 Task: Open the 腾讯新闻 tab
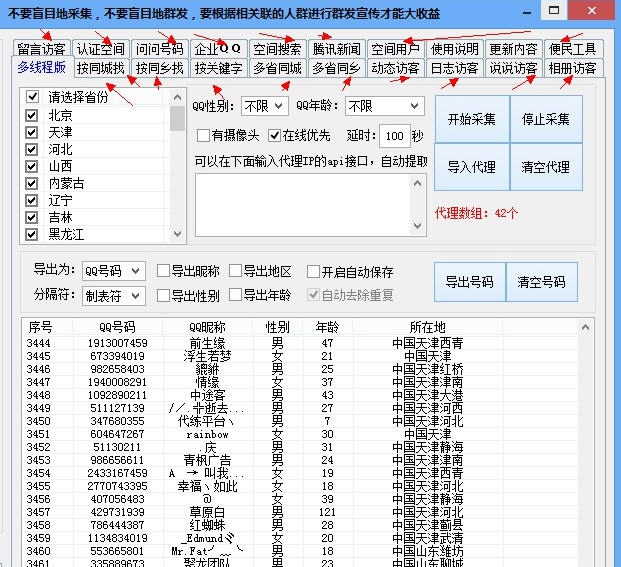click(x=336, y=49)
